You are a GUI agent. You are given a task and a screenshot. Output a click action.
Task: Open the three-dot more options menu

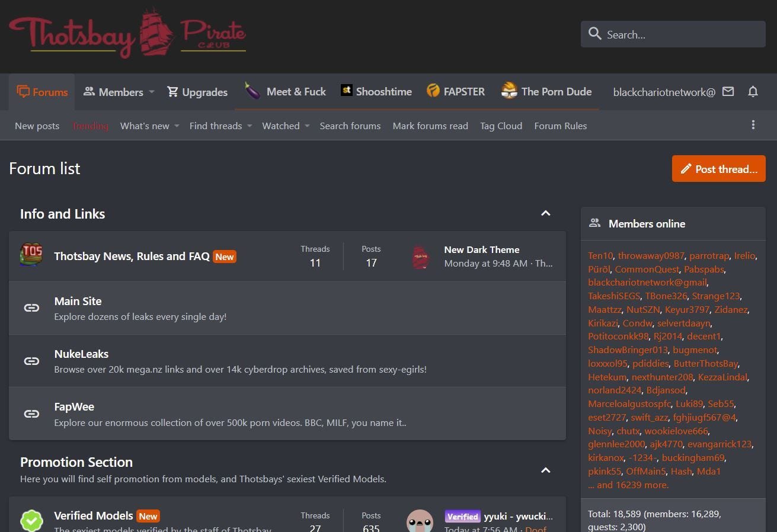[753, 125]
